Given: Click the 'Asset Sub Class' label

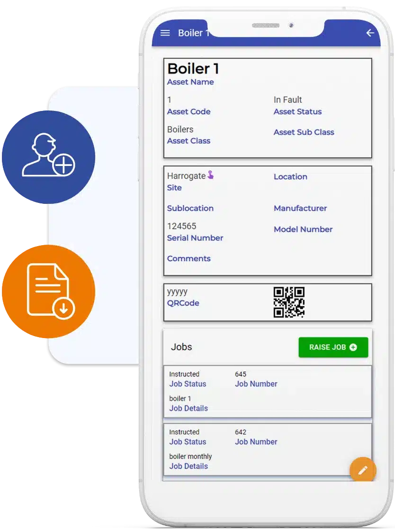Looking at the screenshot, I should [x=304, y=132].
